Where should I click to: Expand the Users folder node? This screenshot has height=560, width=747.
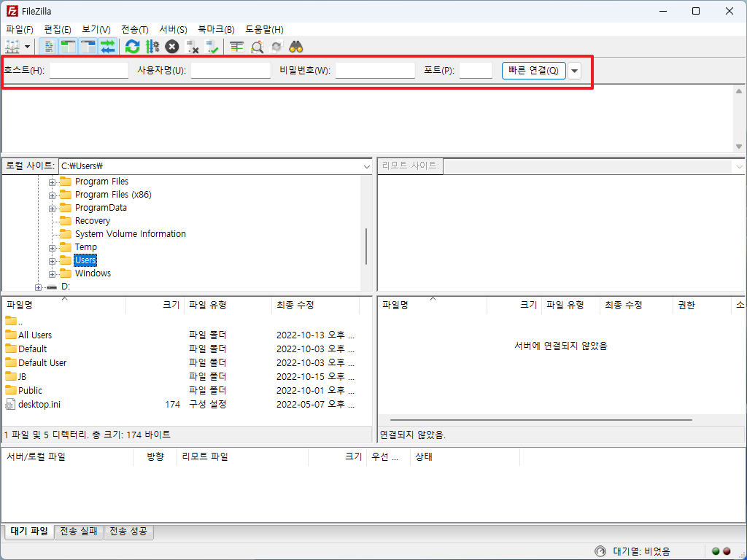[x=52, y=261]
